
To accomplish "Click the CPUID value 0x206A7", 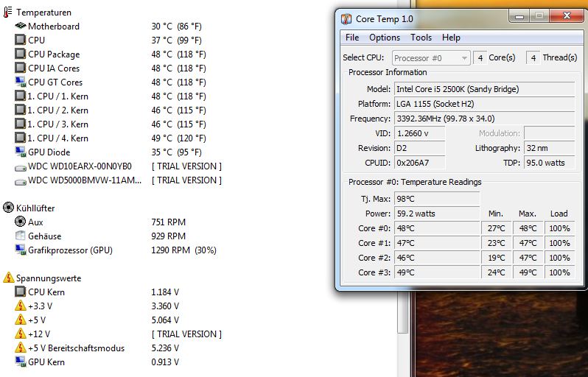I will point(419,163).
